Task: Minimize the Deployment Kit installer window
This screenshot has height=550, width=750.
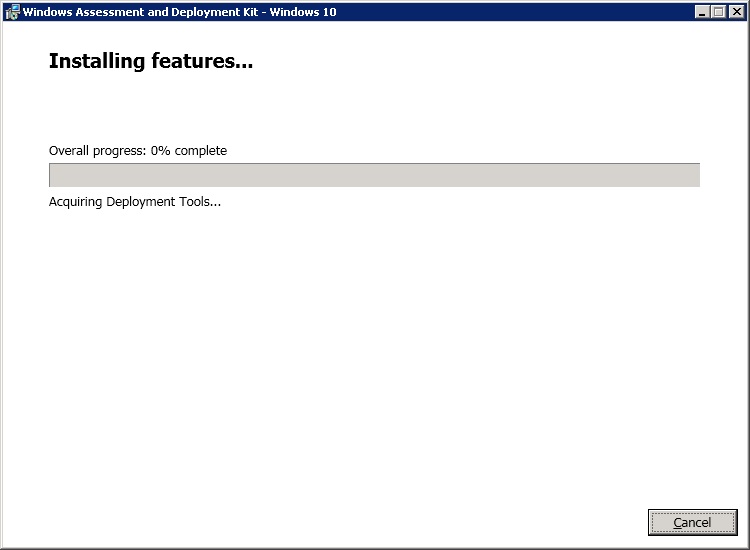Action: point(702,12)
